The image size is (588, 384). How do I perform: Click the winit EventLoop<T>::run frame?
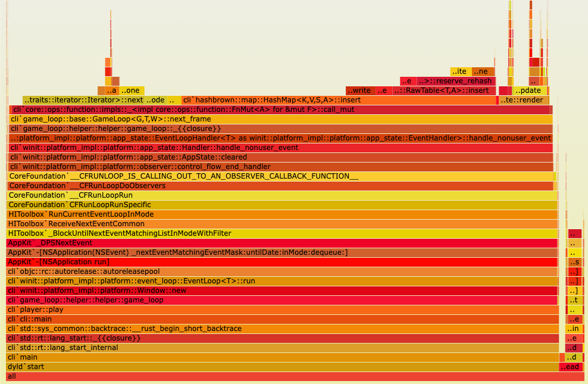point(280,280)
